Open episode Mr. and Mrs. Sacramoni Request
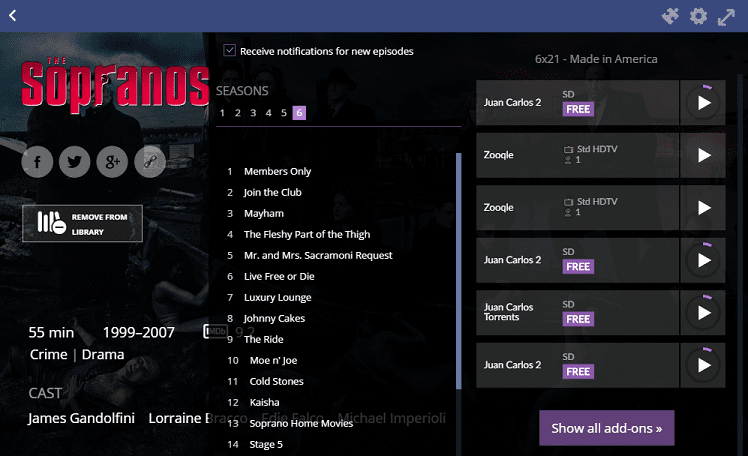Viewport: 748px width, 456px height. point(318,255)
